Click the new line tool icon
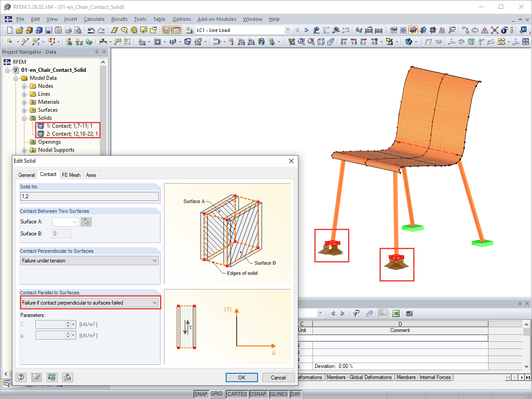The height and width of the screenshot is (399, 532). pyautogui.click(x=25, y=42)
